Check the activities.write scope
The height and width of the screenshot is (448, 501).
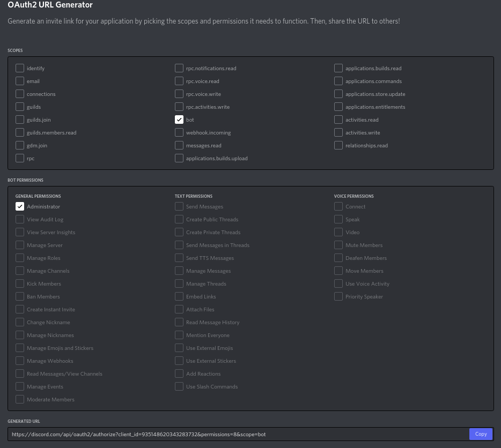tap(338, 132)
